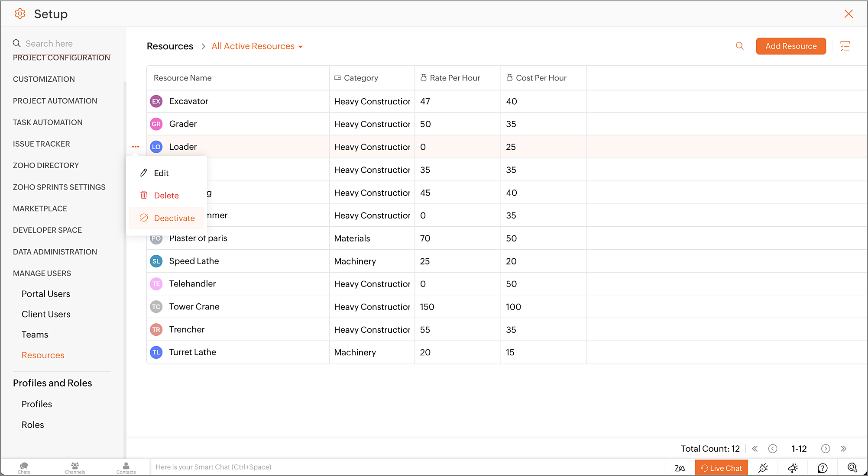868x476 pixels.
Task: Click the Add Resource button
Action: [x=791, y=46]
